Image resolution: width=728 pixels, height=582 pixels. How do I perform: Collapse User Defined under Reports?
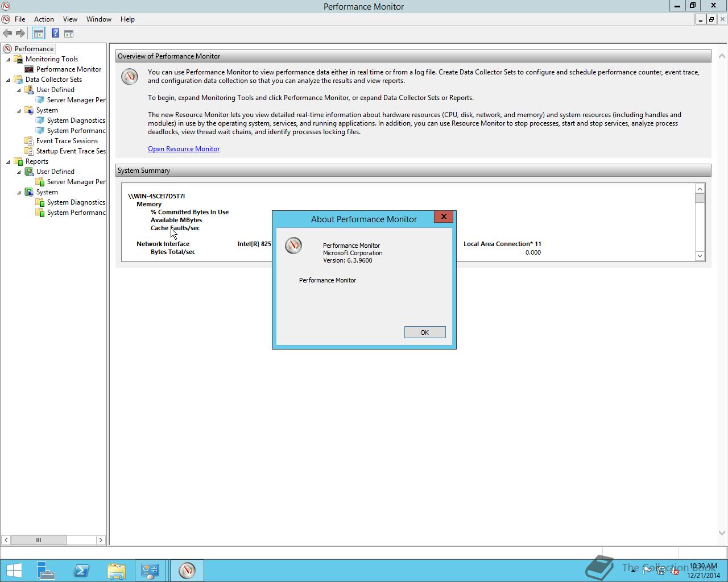(19, 172)
